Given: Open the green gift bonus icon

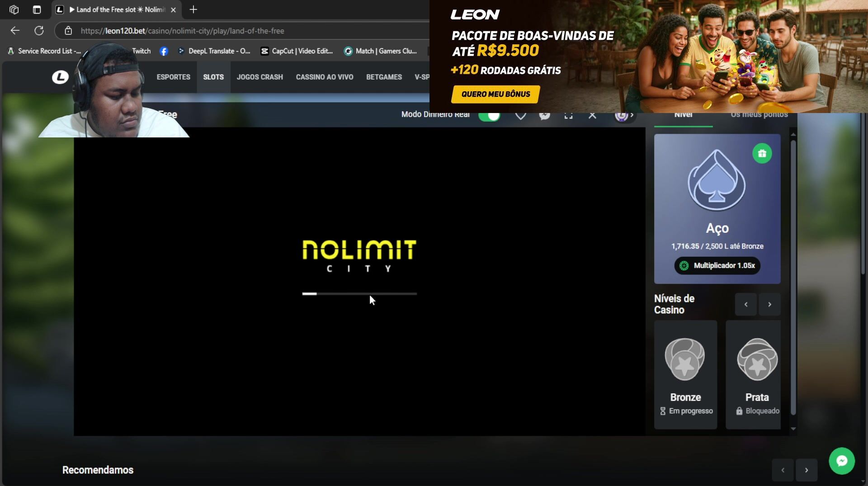Looking at the screenshot, I should pos(762,154).
